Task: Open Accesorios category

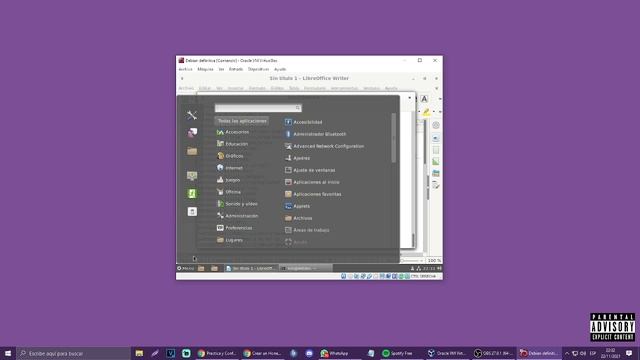Action: [x=233, y=132]
